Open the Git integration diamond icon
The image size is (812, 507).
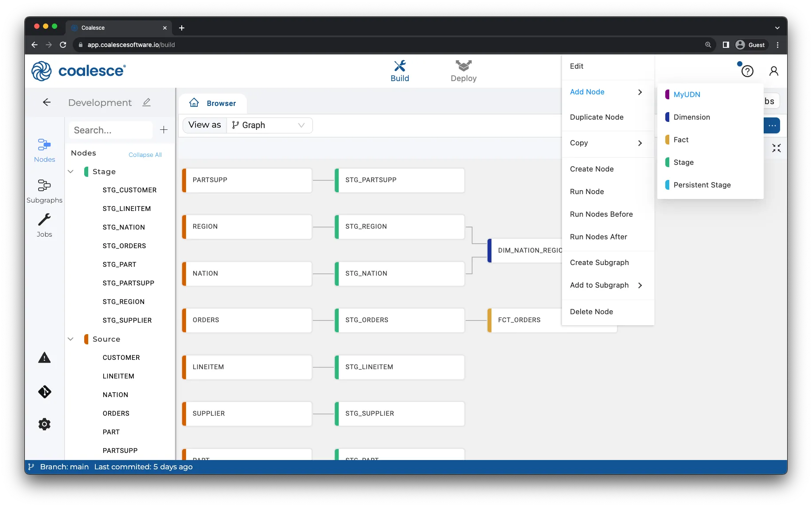44,392
